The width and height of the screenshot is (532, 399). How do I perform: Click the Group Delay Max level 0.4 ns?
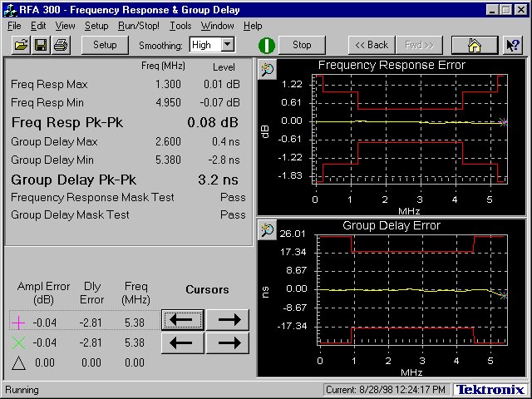coord(226,141)
